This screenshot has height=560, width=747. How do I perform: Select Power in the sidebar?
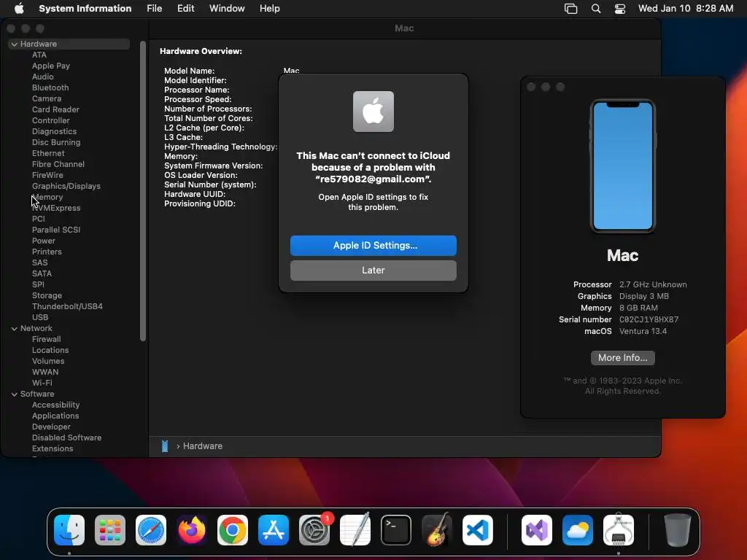44,241
